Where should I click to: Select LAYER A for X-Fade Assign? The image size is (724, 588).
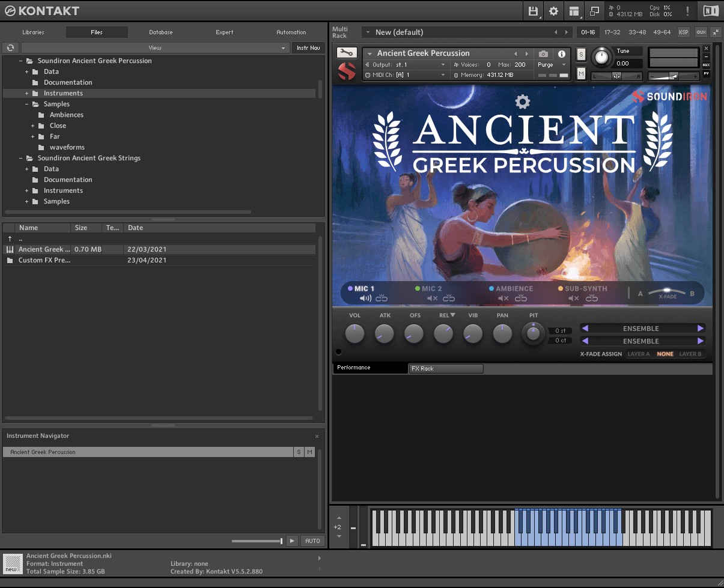(639, 354)
